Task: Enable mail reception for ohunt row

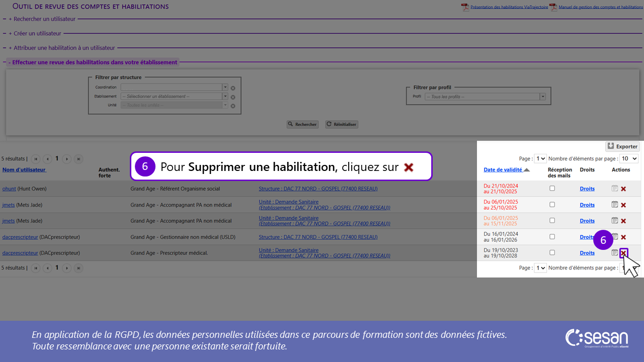Action: coord(552,189)
